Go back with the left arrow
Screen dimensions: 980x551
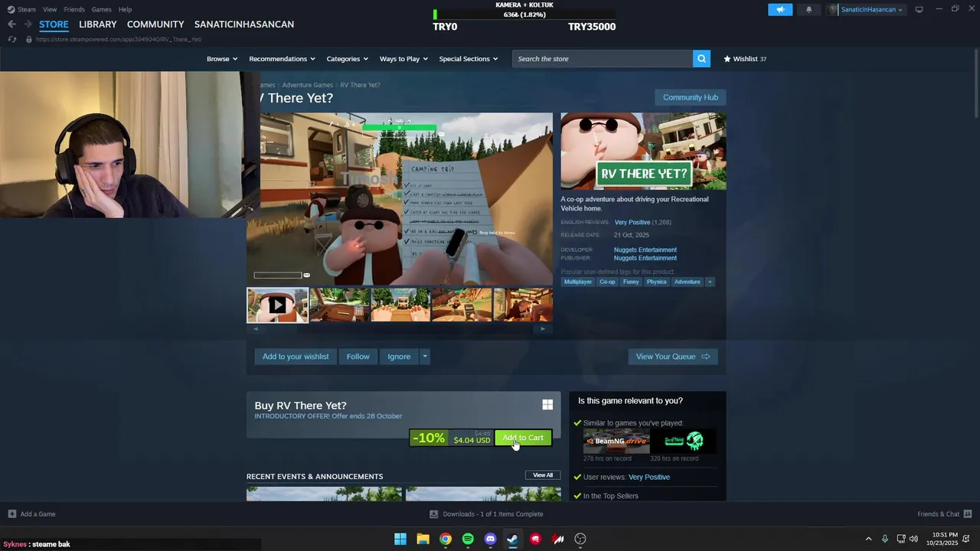(x=11, y=24)
